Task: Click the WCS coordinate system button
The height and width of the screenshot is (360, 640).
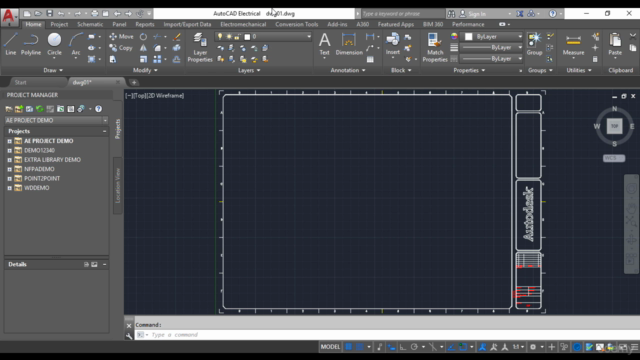Action: point(613,158)
